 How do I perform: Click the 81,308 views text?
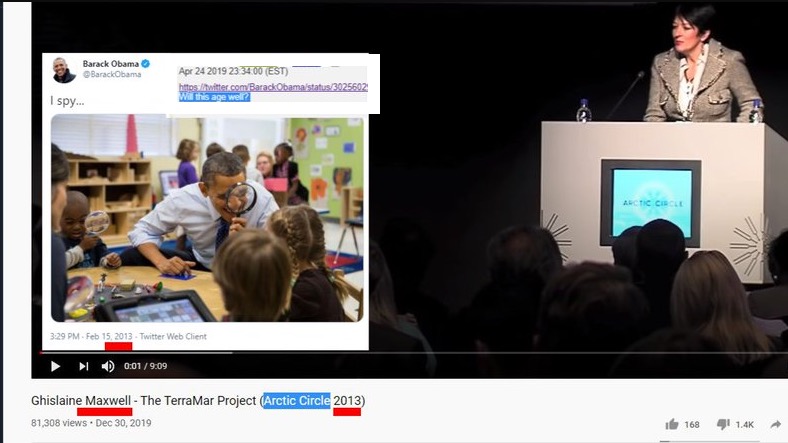[x=59, y=423]
